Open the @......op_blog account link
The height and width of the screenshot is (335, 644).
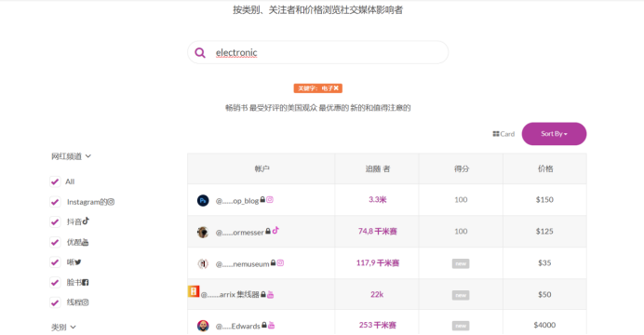(237, 201)
